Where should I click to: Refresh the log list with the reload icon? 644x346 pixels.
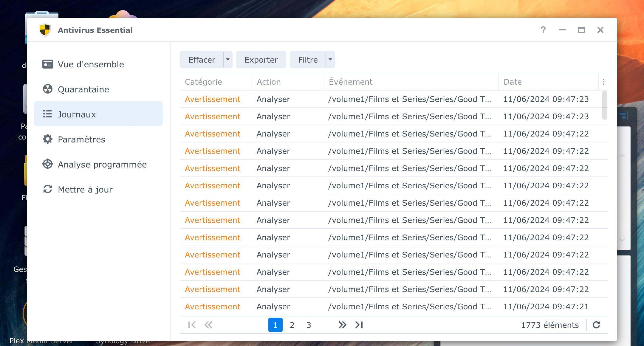(596, 325)
